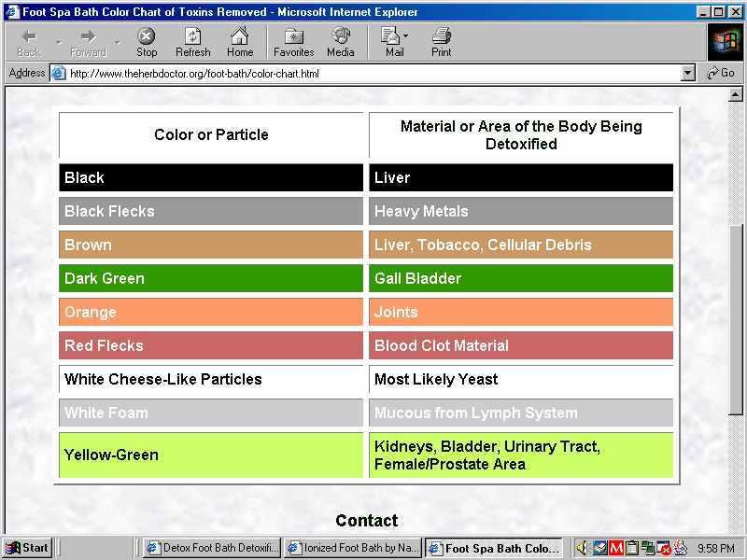Image resolution: width=747 pixels, height=560 pixels.
Task: Click the Dark Green color row
Action: 211,278
